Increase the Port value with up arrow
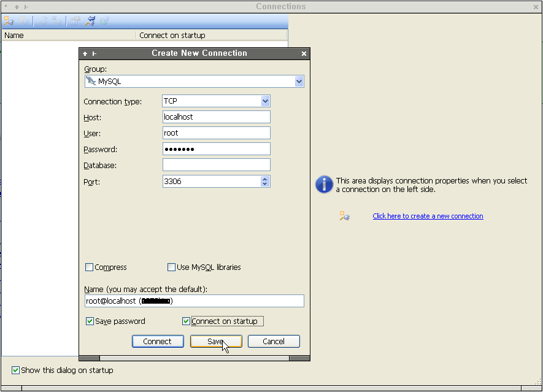The width and height of the screenshot is (543, 392). [265, 179]
